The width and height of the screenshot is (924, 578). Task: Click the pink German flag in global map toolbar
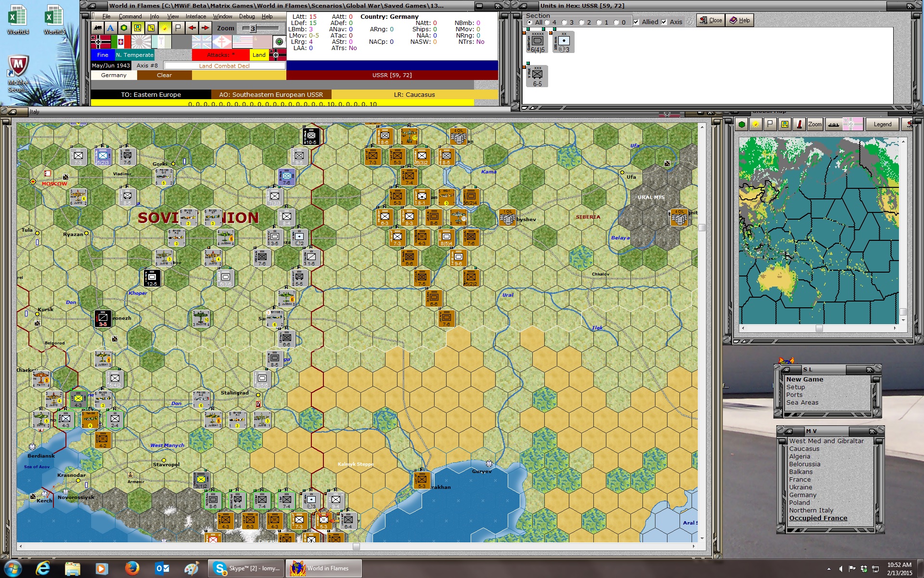coord(852,124)
